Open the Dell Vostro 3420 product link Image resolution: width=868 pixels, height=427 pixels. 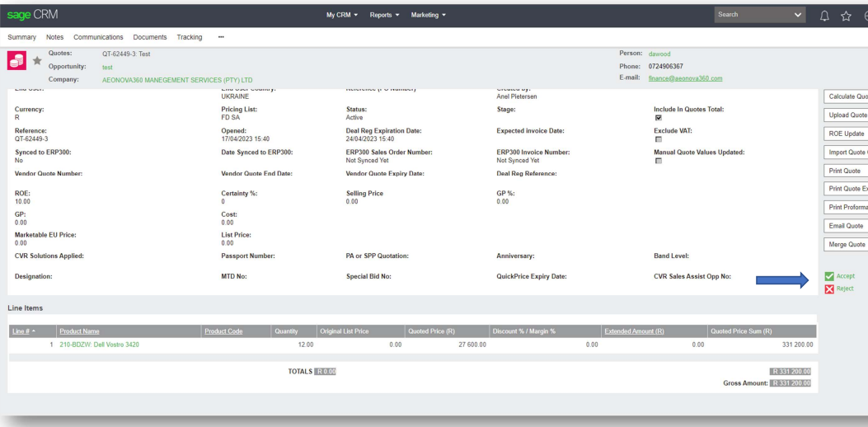tap(99, 345)
